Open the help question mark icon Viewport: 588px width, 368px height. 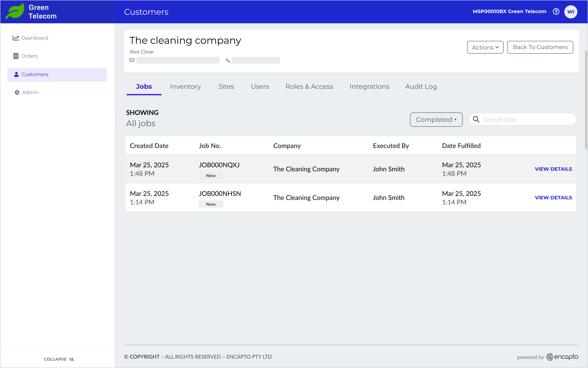pos(556,11)
